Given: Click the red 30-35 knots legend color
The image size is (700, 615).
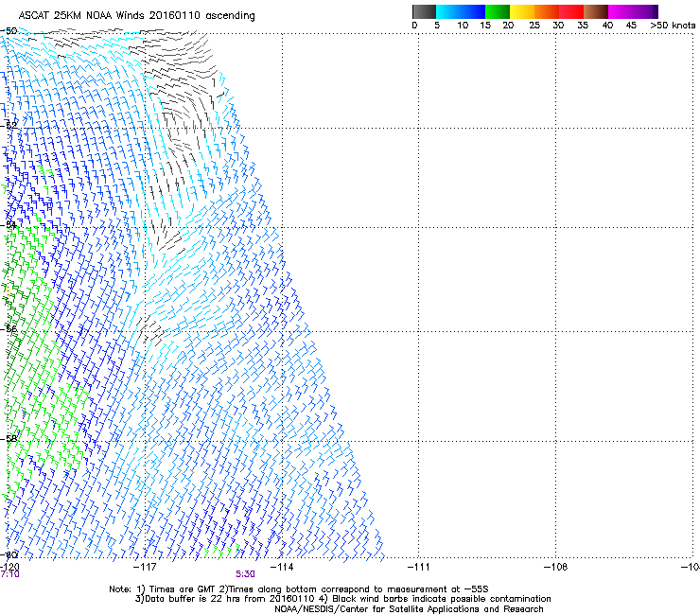Looking at the screenshot, I should (x=571, y=11).
